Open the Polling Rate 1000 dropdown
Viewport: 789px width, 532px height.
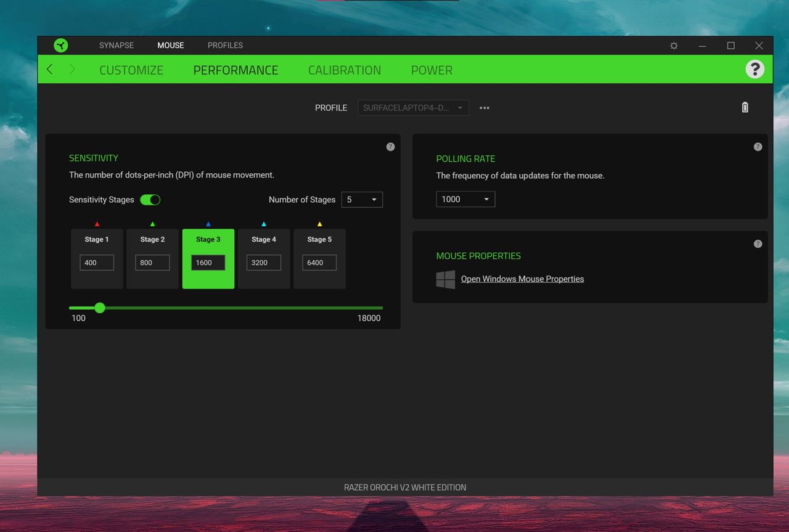(465, 199)
